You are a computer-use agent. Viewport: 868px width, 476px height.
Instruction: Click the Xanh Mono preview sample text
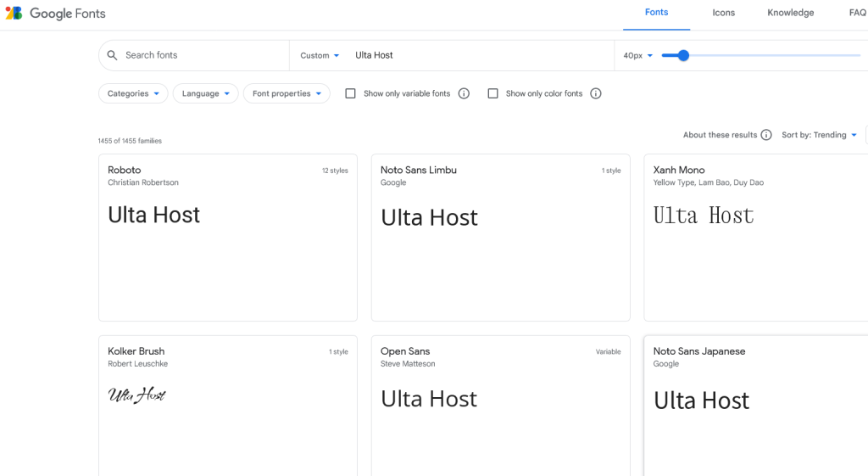(x=703, y=216)
